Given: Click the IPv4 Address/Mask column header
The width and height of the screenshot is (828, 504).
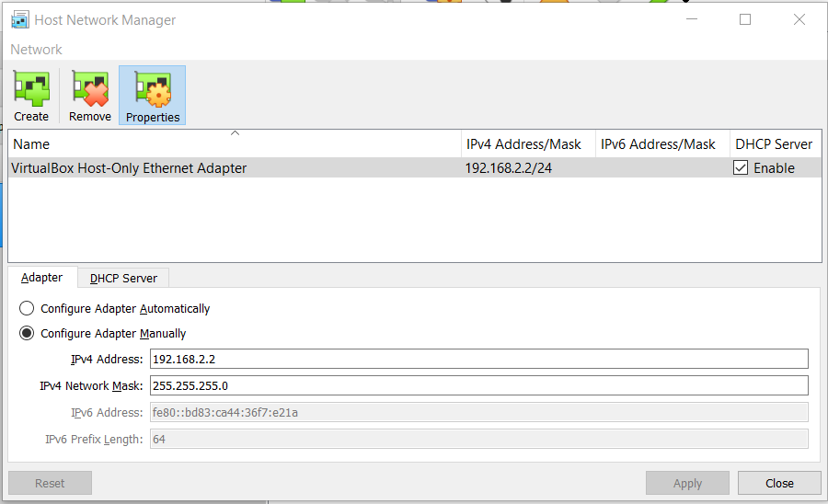Looking at the screenshot, I should [x=528, y=144].
